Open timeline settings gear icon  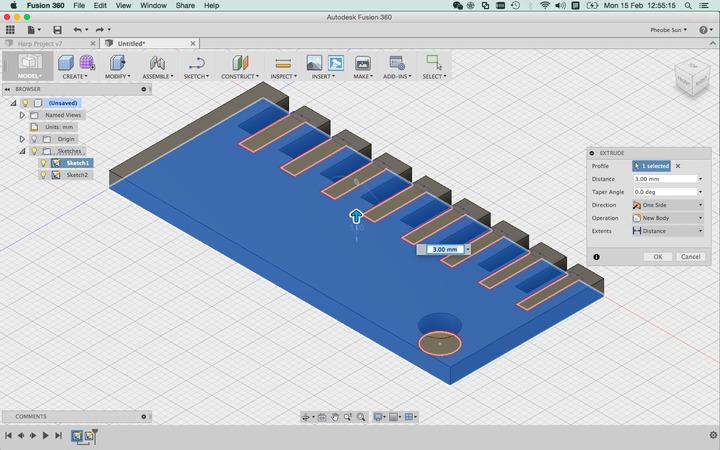coord(713,435)
